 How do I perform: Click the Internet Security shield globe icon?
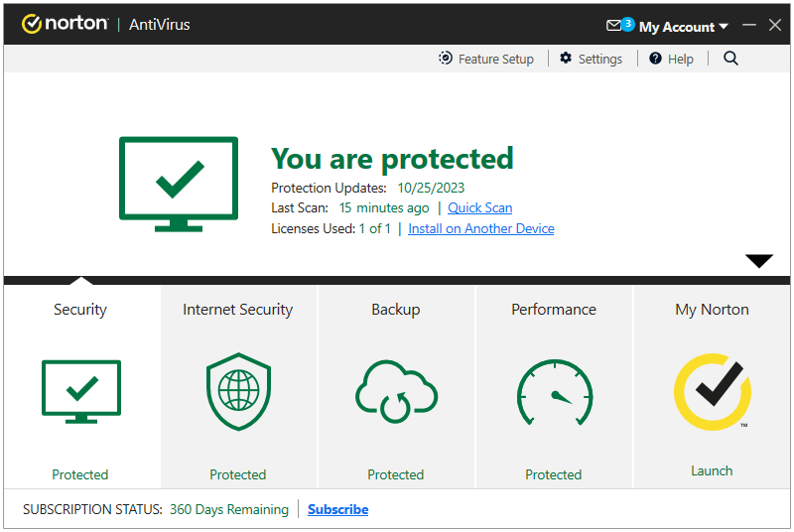point(238,391)
